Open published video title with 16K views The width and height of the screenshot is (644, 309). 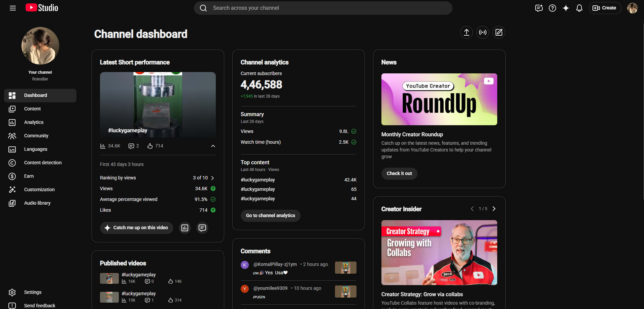[x=139, y=275]
